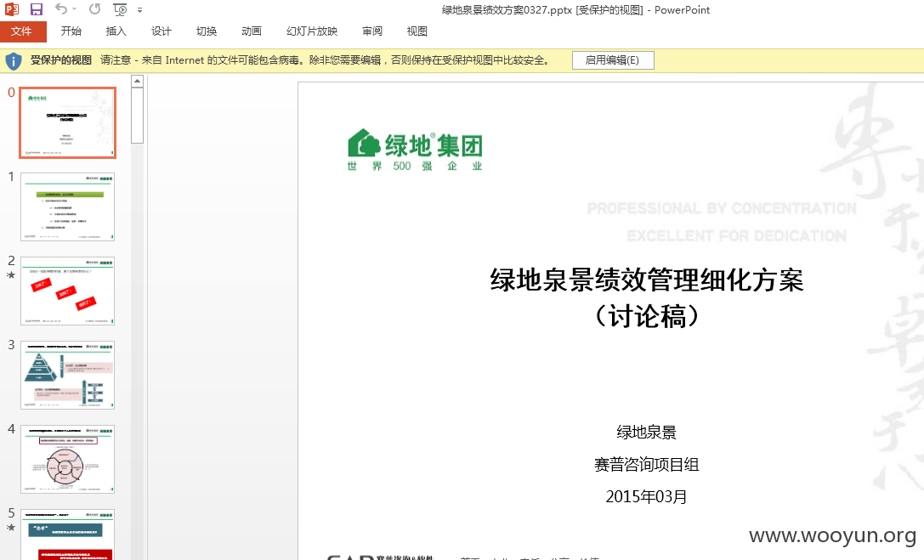Click the Redo/Repeat icon
The height and width of the screenshot is (560, 924).
click(95, 8)
